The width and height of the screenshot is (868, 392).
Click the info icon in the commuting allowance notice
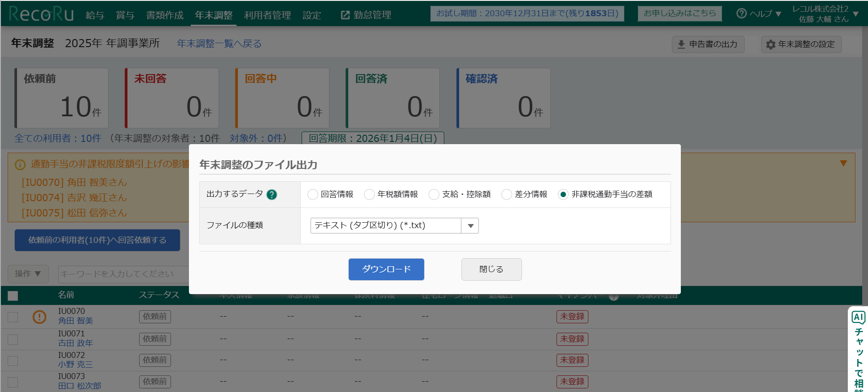click(x=20, y=165)
